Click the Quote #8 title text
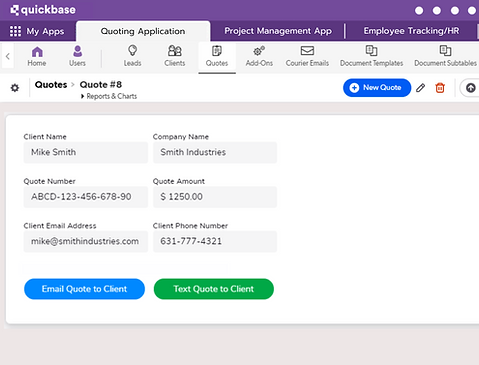 [101, 85]
